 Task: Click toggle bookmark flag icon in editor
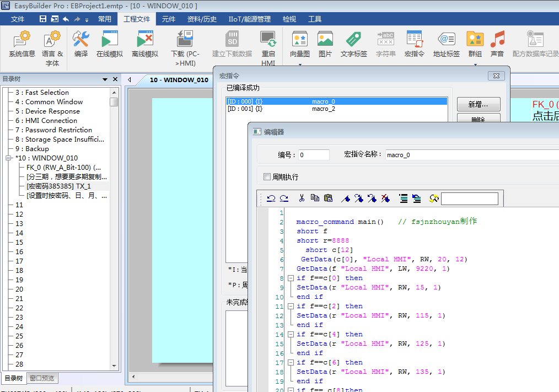tap(346, 198)
